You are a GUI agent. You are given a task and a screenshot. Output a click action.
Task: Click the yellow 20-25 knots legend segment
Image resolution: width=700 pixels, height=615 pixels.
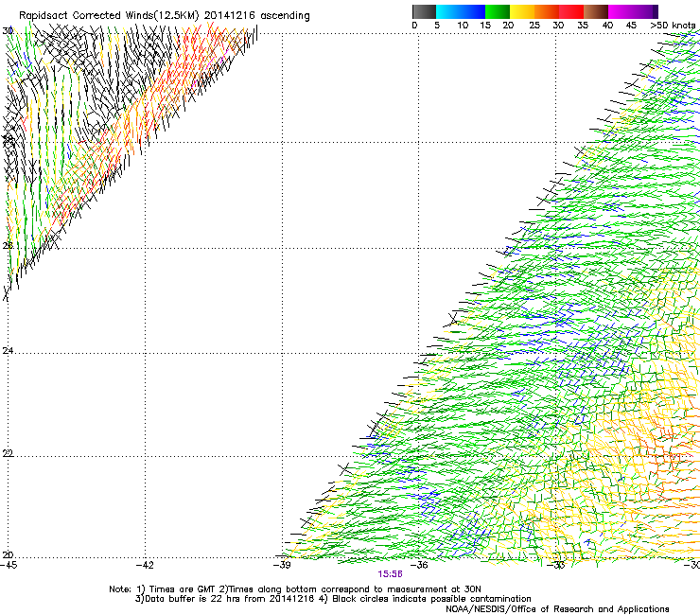[x=522, y=11]
